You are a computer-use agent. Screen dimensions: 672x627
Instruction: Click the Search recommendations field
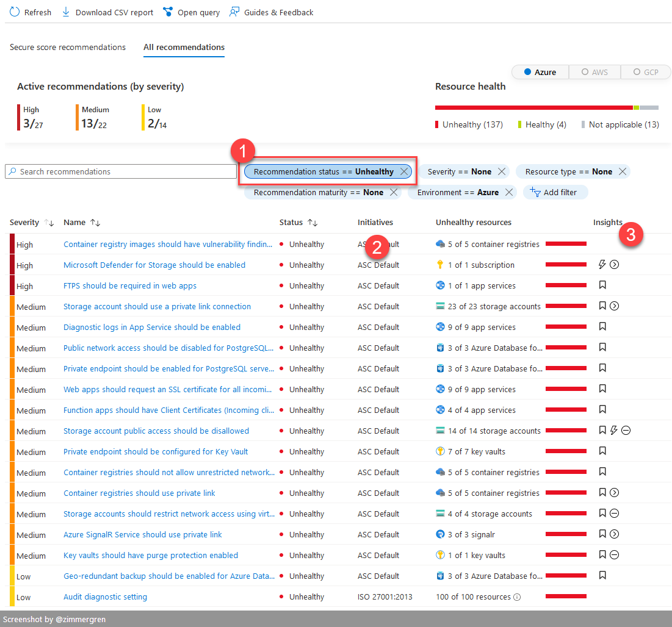pyautogui.click(x=120, y=171)
